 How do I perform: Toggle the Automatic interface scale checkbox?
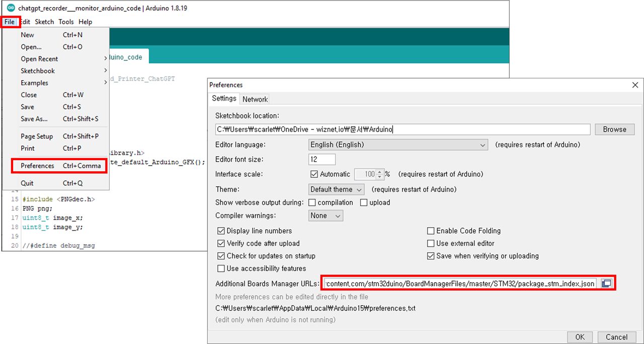(x=315, y=174)
